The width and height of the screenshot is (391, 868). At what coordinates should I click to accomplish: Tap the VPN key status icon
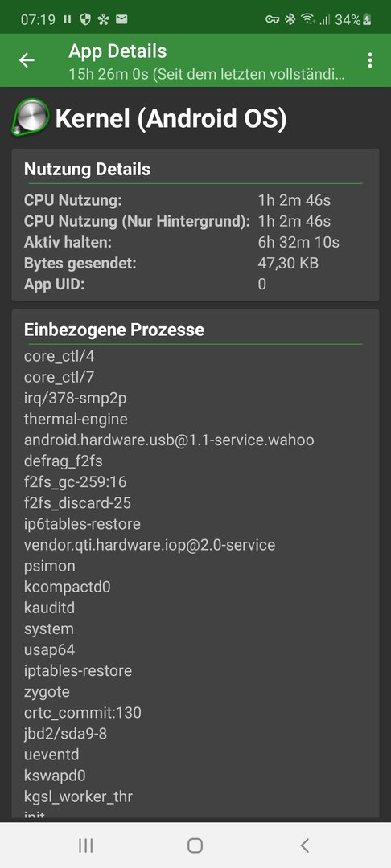pyautogui.click(x=272, y=20)
